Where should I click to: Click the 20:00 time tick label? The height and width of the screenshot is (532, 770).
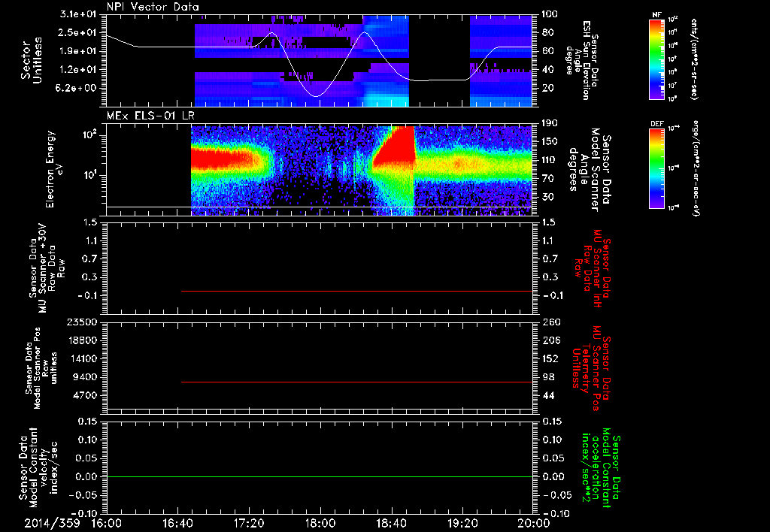tap(534, 523)
